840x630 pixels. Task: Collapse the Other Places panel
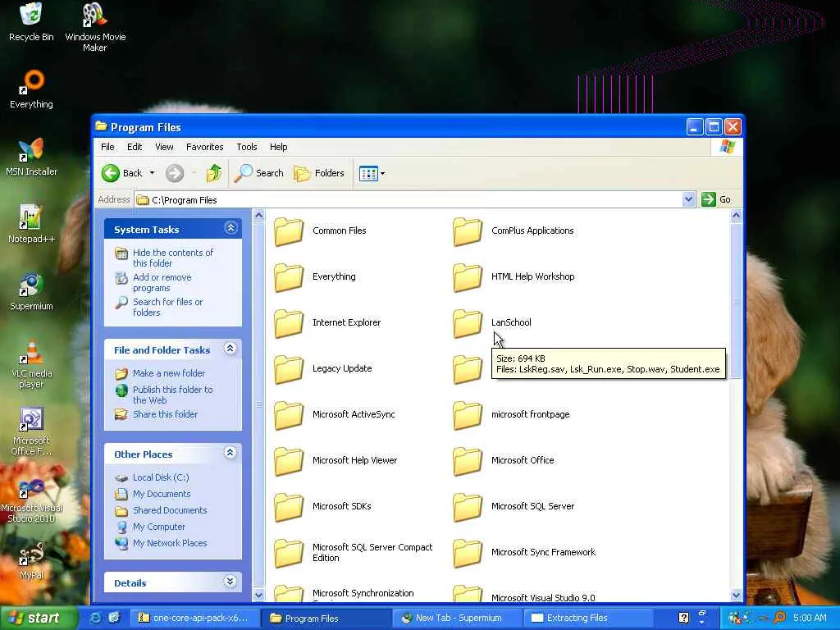(x=231, y=453)
